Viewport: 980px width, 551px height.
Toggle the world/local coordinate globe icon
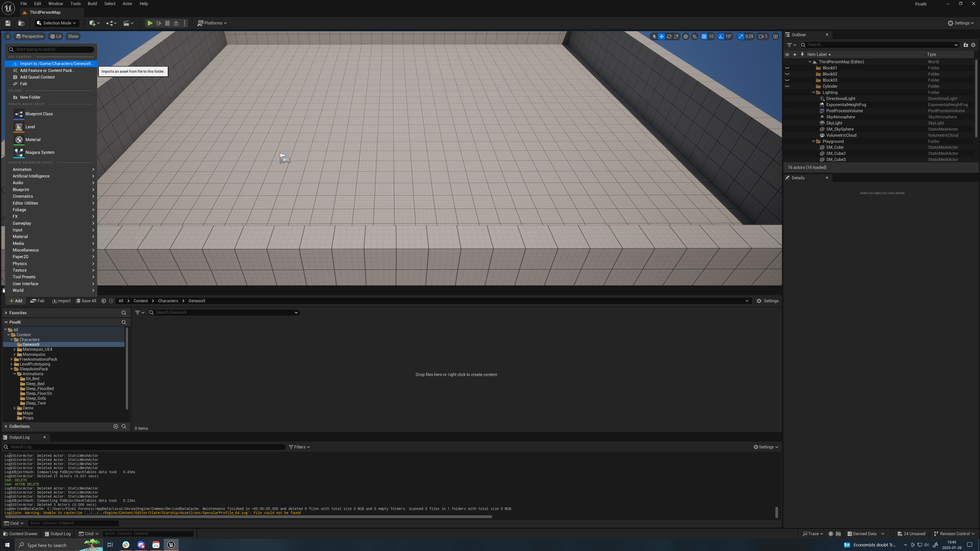pos(685,36)
